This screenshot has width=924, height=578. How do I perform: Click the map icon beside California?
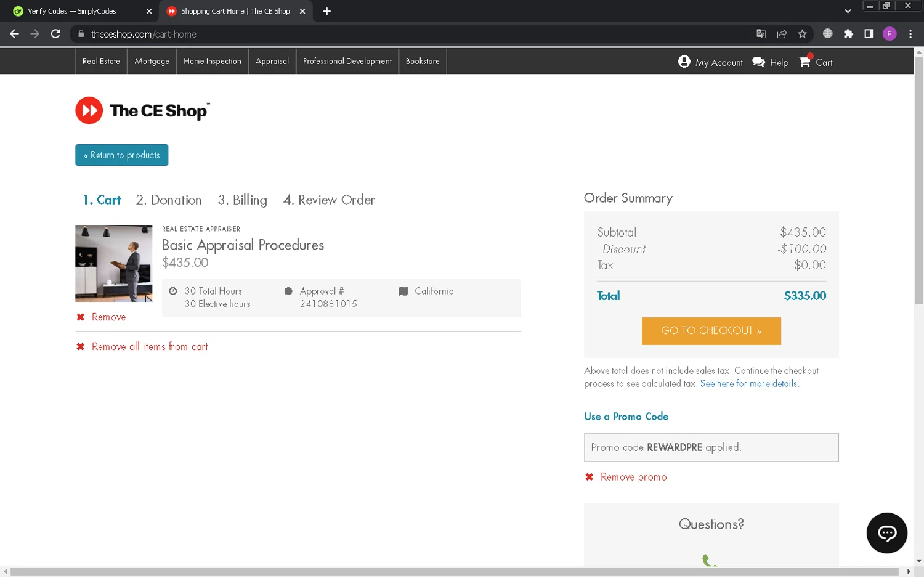(x=403, y=291)
